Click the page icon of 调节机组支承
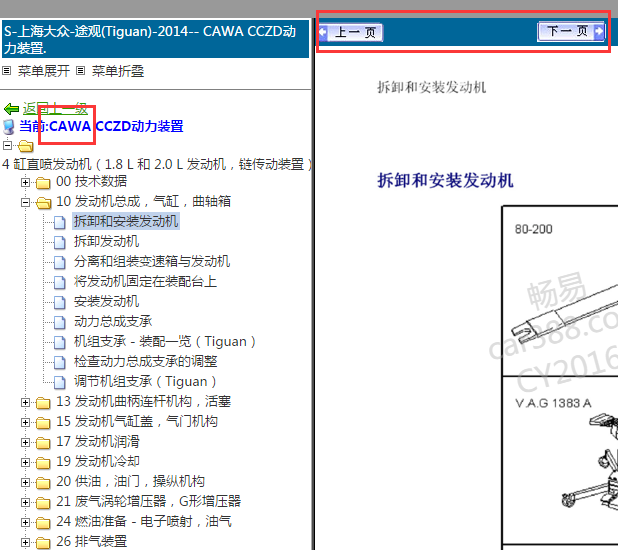 point(60,383)
